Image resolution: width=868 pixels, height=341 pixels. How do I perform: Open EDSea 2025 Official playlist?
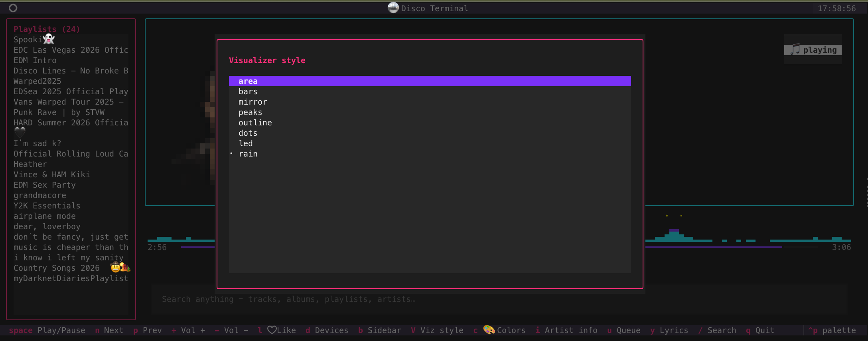click(71, 91)
